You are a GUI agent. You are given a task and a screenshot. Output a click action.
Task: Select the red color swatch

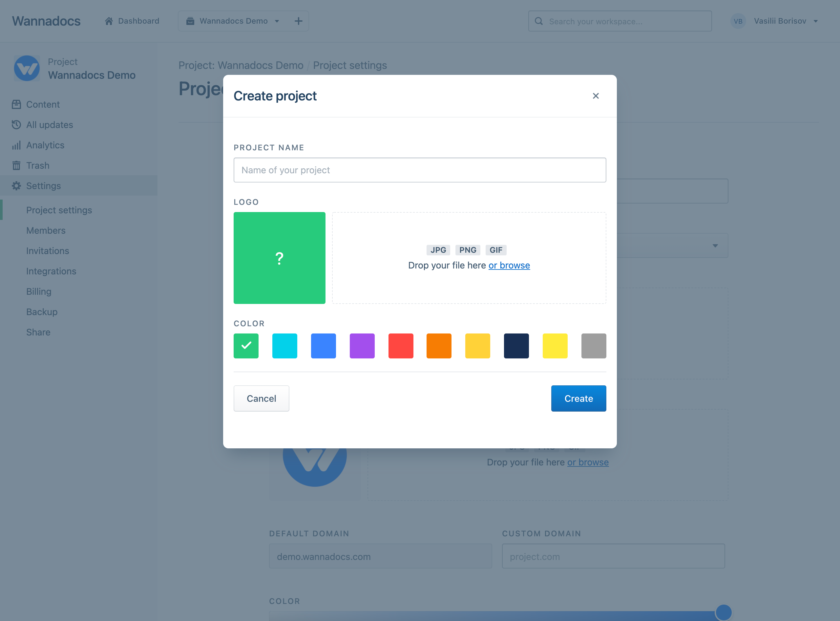401,346
